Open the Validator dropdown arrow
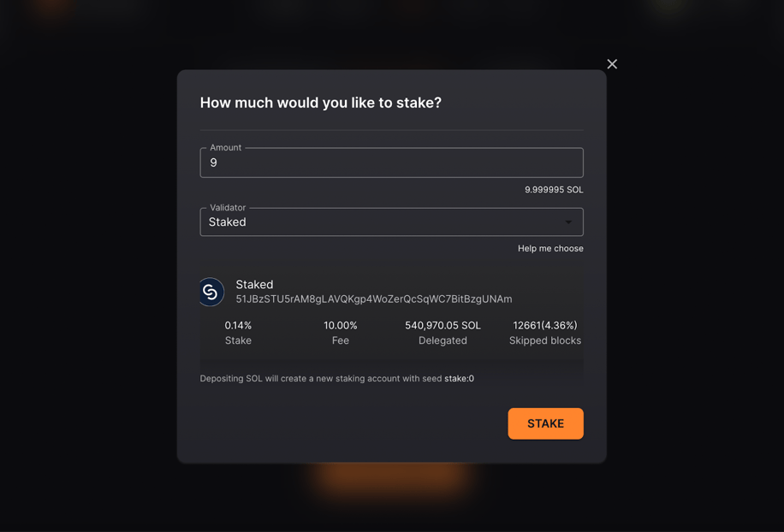The width and height of the screenshot is (784, 532). [x=568, y=222]
